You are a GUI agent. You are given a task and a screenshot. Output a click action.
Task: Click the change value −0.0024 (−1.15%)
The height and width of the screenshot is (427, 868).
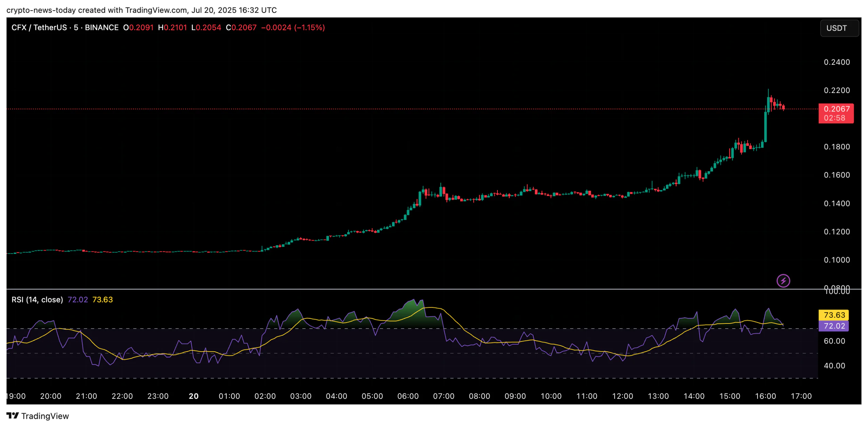293,27
